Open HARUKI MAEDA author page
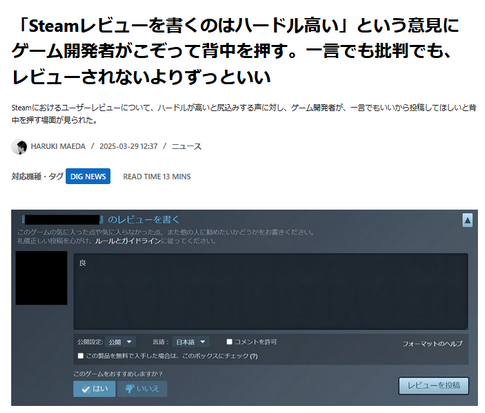The height and width of the screenshot is (413, 485). coord(58,146)
